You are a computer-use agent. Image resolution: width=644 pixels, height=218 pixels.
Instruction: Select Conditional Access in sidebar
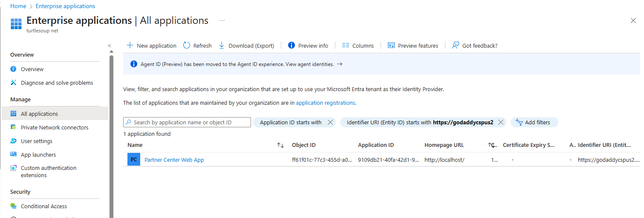pyautogui.click(x=44, y=206)
